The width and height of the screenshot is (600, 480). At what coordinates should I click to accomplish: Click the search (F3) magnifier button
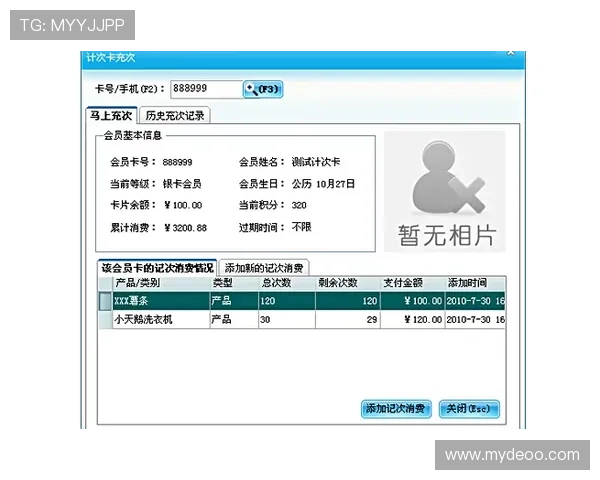tap(263, 89)
